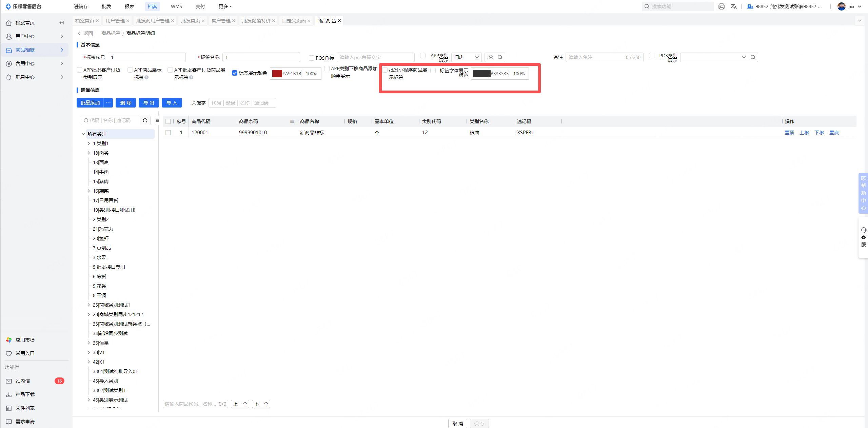Image resolution: width=868 pixels, height=428 pixels.
Task: Open 产品下载 in the sidebar
Action: click(25, 394)
